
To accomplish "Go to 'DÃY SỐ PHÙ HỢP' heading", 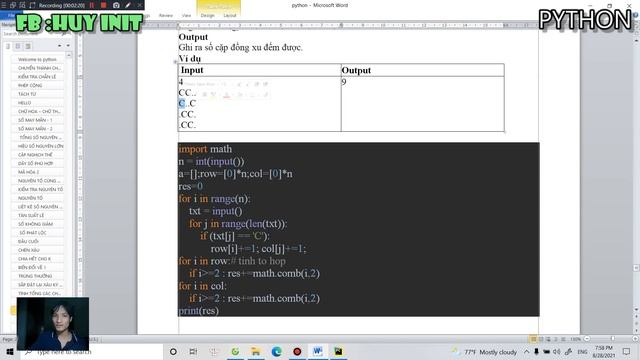I will point(37,163).
